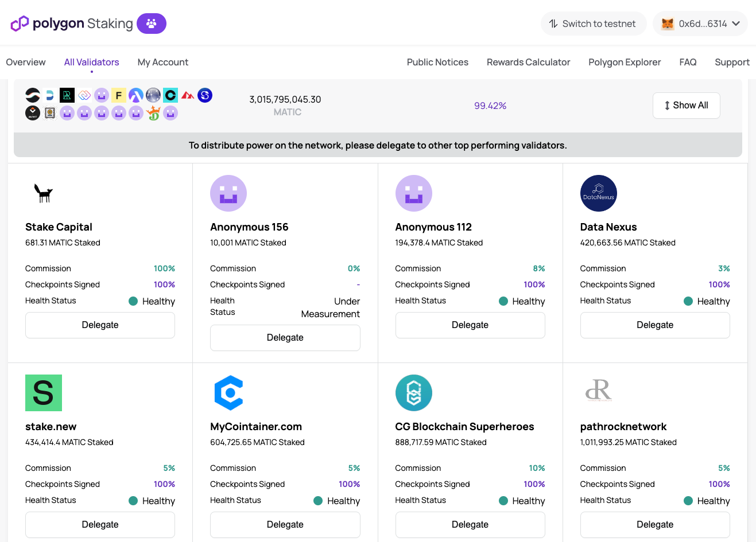Click Anonymous 112 commission value 8%
Image resolution: width=756 pixels, height=542 pixels.
(539, 268)
